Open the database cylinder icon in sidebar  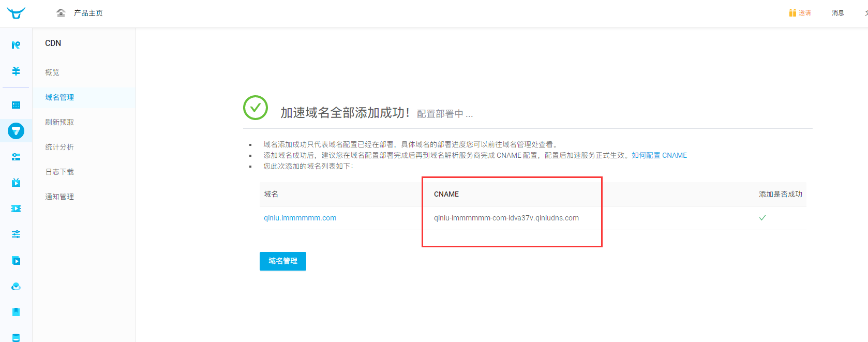(16, 337)
